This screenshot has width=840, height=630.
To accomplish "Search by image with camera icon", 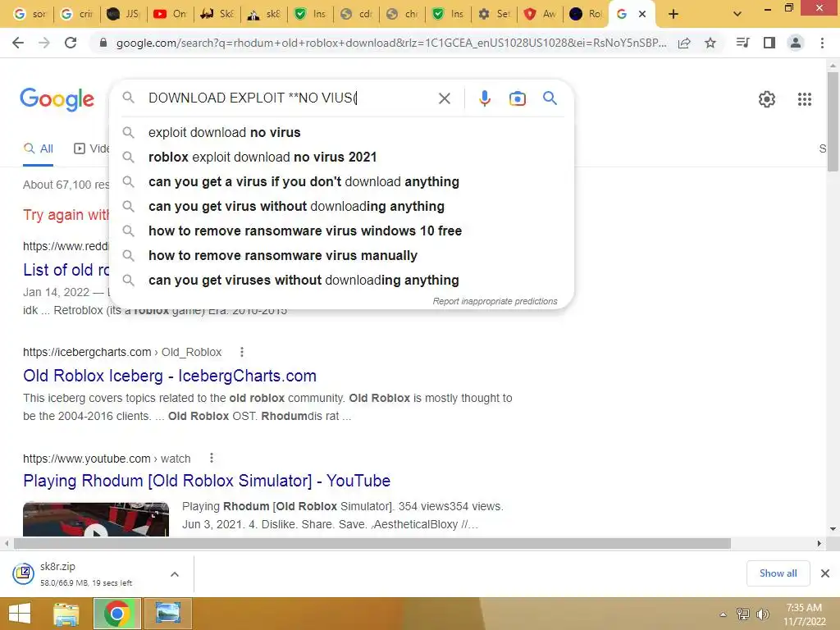I will click(x=517, y=98).
